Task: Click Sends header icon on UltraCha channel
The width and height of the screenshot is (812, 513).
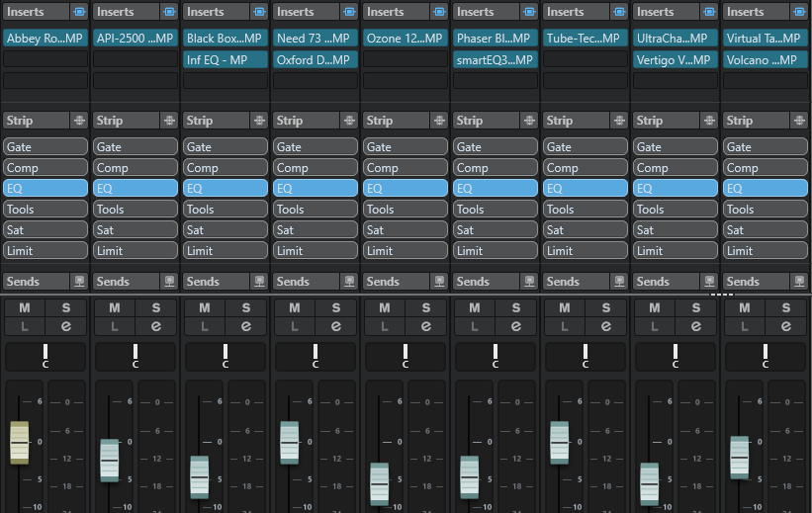Action: (709, 281)
